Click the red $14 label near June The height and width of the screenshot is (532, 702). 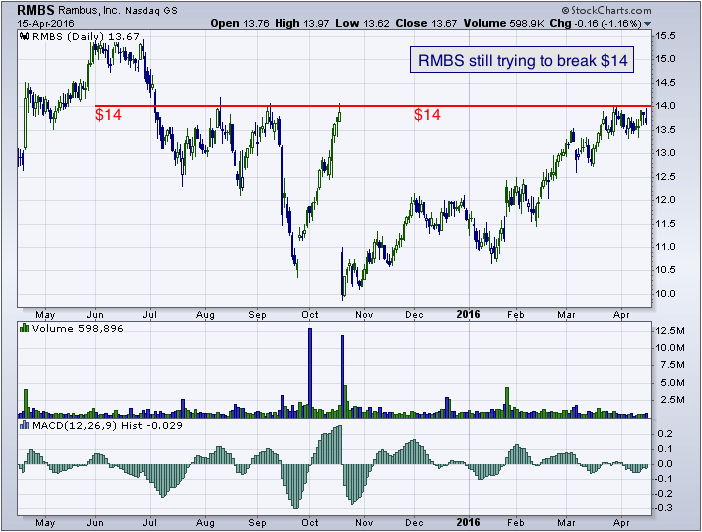108,115
